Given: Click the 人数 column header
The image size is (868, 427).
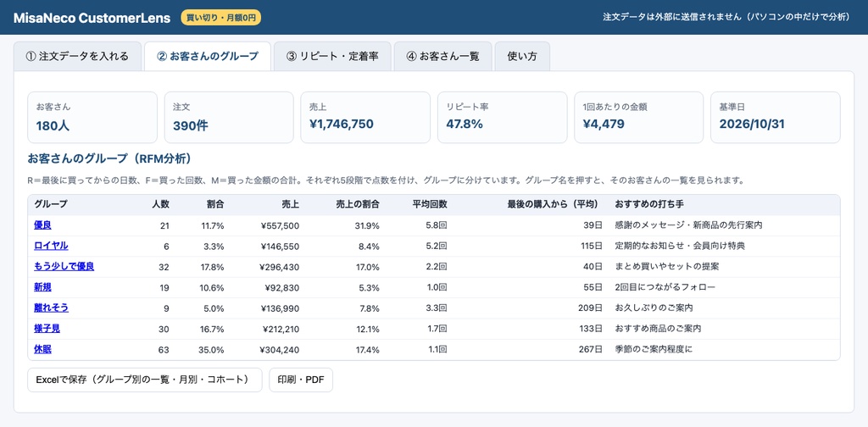Looking at the screenshot, I should tap(160, 205).
